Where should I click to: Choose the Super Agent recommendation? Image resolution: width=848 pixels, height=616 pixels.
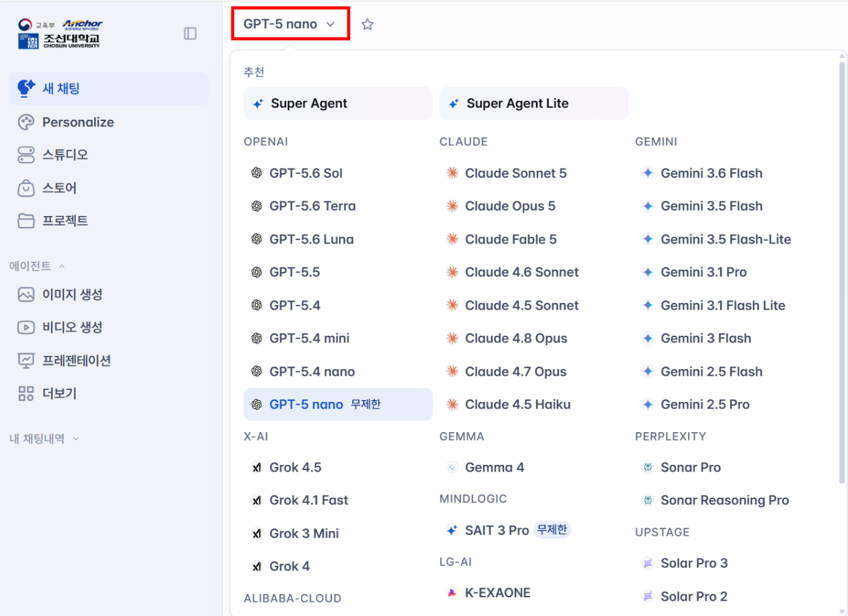click(x=338, y=104)
